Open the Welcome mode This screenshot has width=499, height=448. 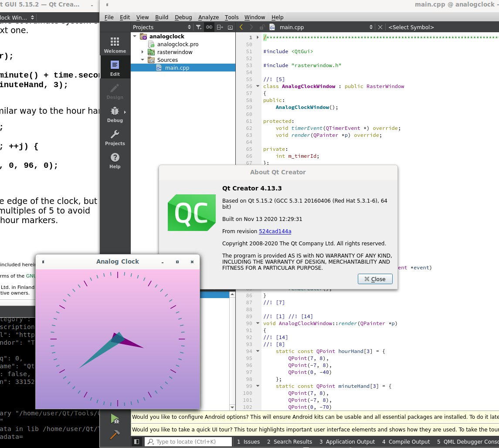115,45
